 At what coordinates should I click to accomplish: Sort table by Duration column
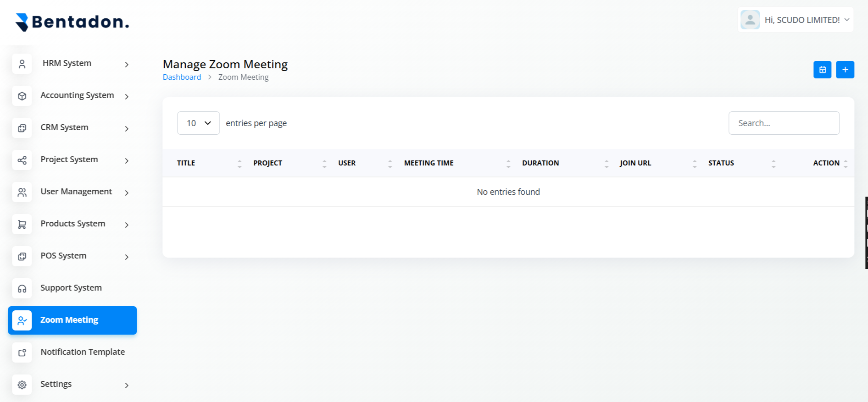tap(606, 164)
